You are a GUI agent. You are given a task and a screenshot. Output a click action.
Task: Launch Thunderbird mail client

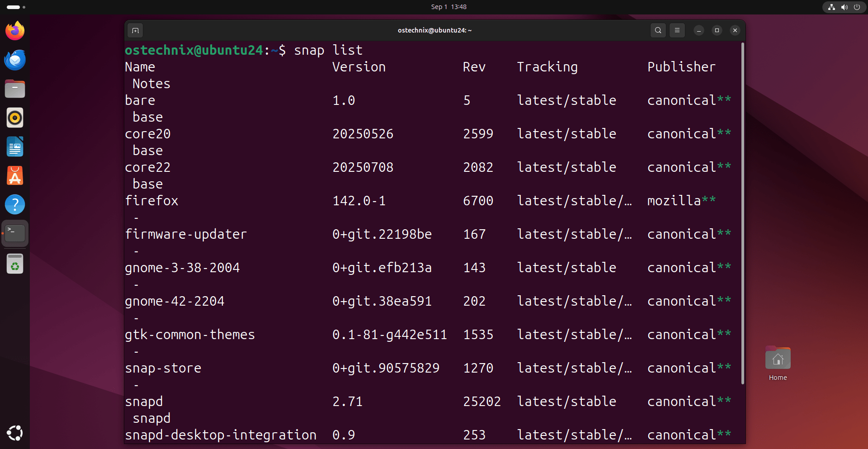coord(15,60)
